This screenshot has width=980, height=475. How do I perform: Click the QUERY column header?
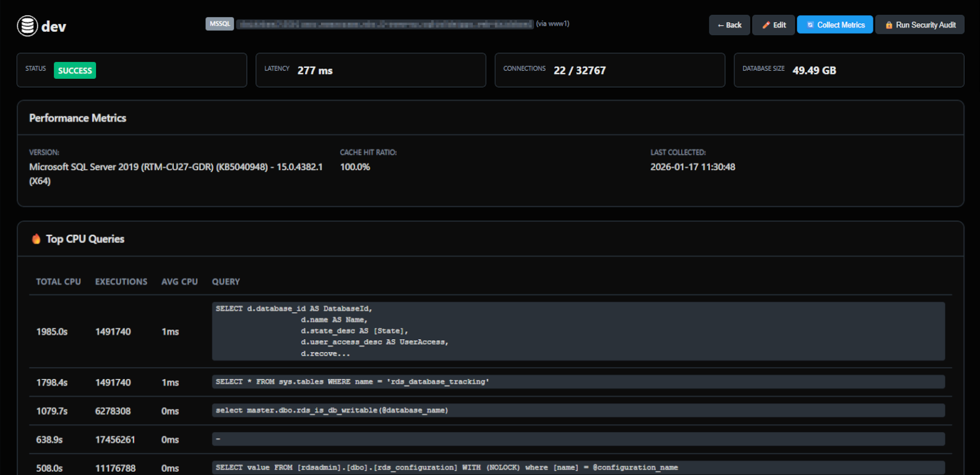[x=226, y=282]
